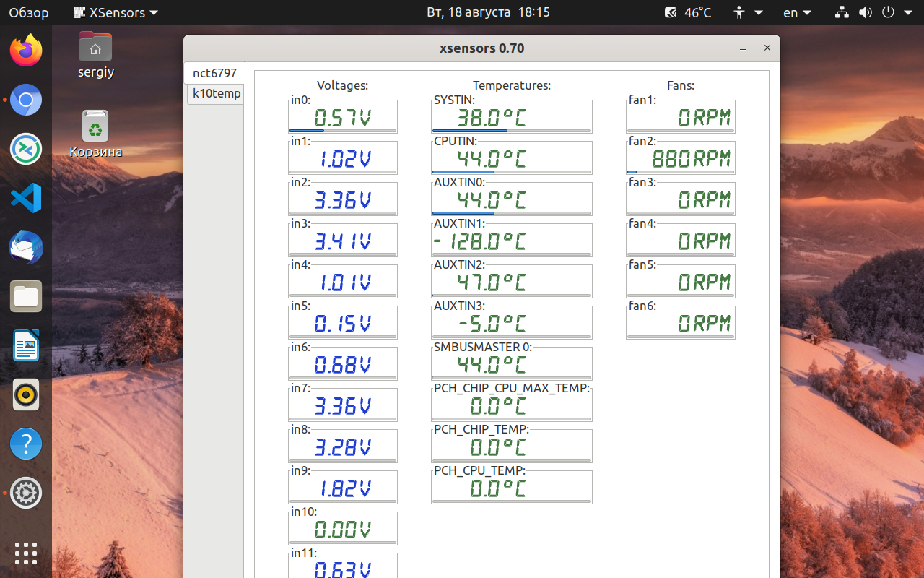This screenshot has width=924, height=578.
Task: Open Visual Studio Code in the dock
Action: point(26,198)
